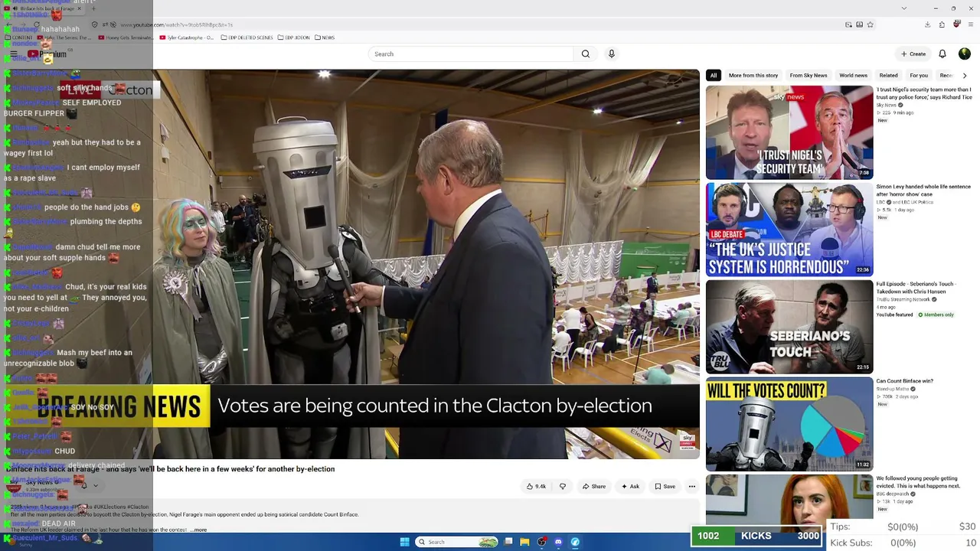Open a new browser tab
980x551 pixels.
pos(93,8)
